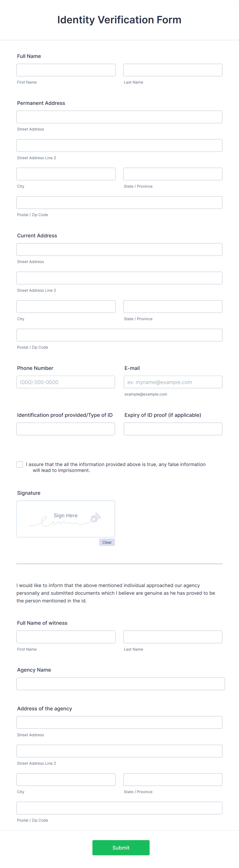This screenshot has width=239, height=868.
Task: Select the Expiry of ID proof field
Action: coord(173,429)
